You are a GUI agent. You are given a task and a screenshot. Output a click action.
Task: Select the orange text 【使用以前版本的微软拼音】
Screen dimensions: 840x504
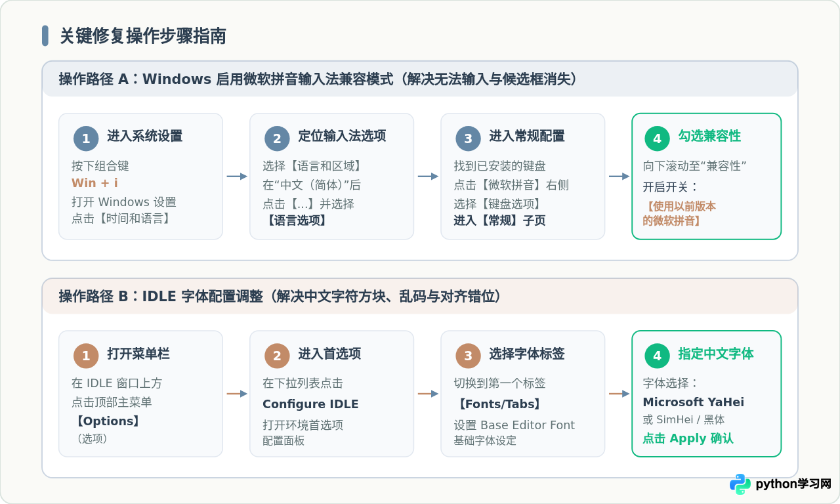(x=679, y=214)
